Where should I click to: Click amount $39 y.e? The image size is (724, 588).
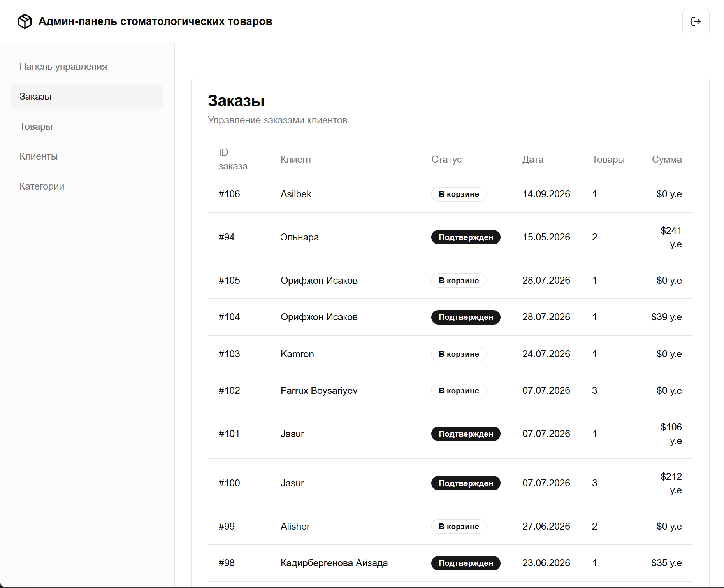(667, 317)
